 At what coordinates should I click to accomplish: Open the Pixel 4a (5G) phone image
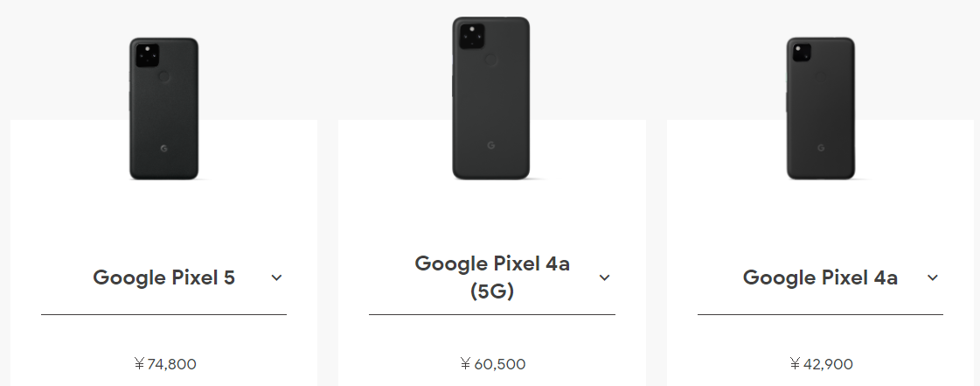tap(490, 98)
